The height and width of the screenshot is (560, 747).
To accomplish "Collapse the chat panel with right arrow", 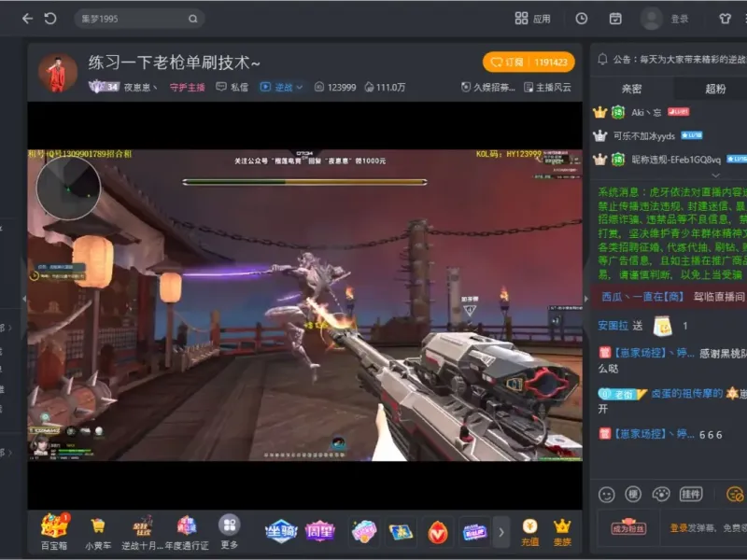I will pos(586,299).
